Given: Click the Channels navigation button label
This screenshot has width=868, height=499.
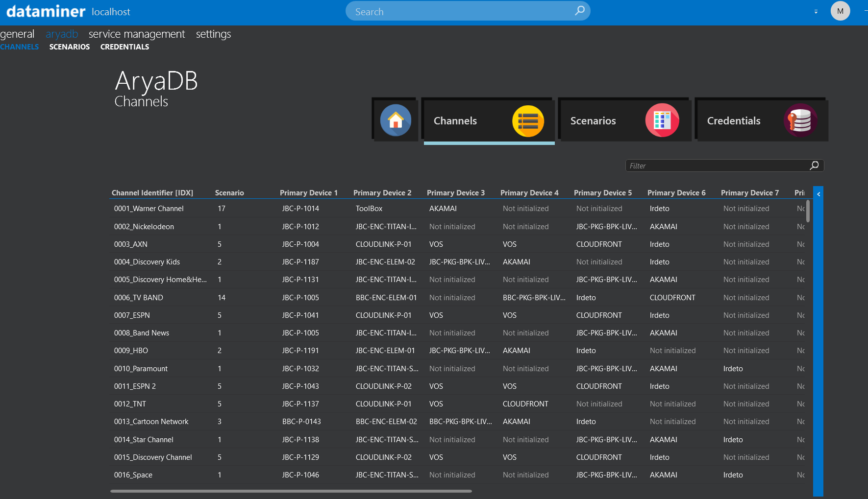Looking at the screenshot, I should tap(455, 121).
